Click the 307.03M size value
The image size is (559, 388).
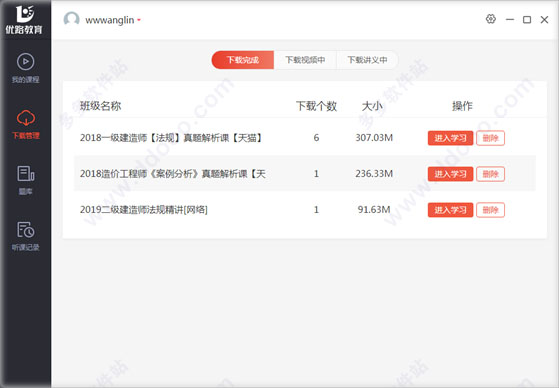pos(374,138)
